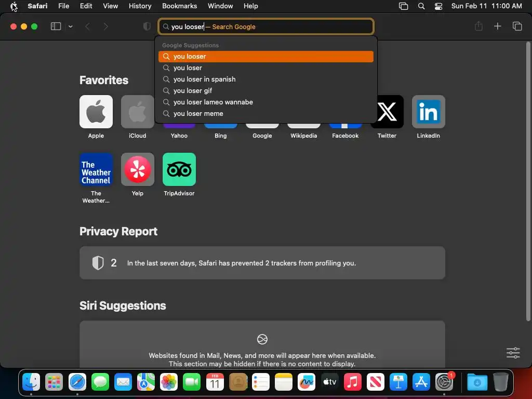Open Contacts from the Dock
Image resolution: width=532 pixels, height=399 pixels.
pyautogui.click(x=238, y=382)
